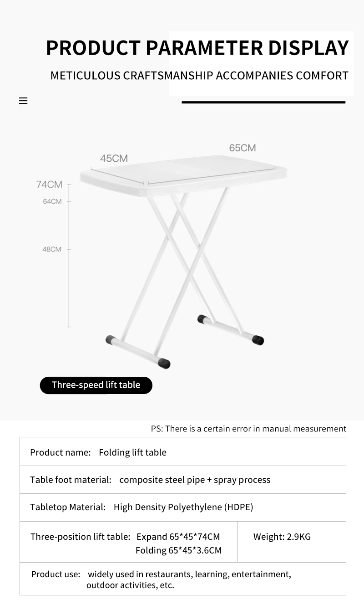Select the Table foot material row
The image size is (364, 615).
183,480
